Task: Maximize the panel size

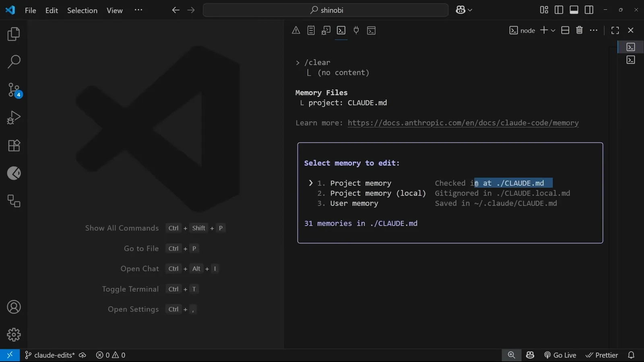Action: [x=615, y=30]
